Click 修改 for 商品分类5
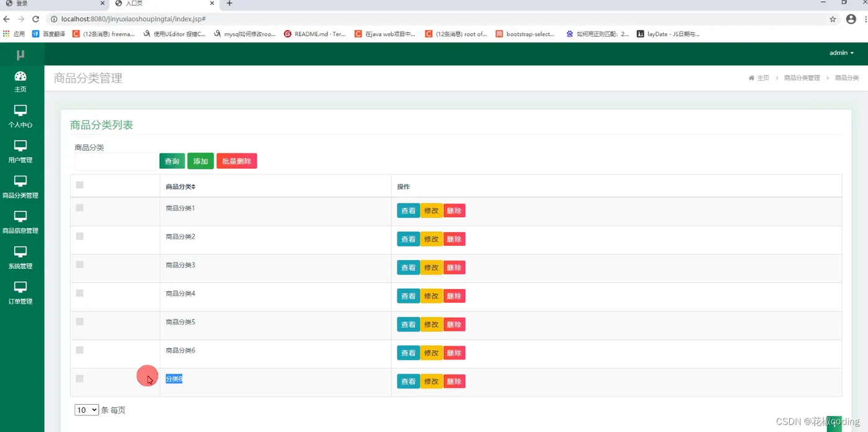Screen dimensions: 868x432 (432, 325)
